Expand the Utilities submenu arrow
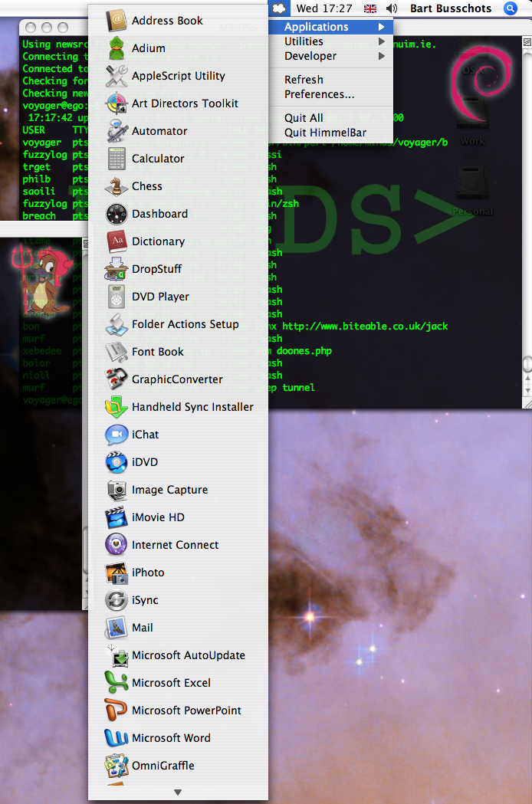 pos(381,41)
